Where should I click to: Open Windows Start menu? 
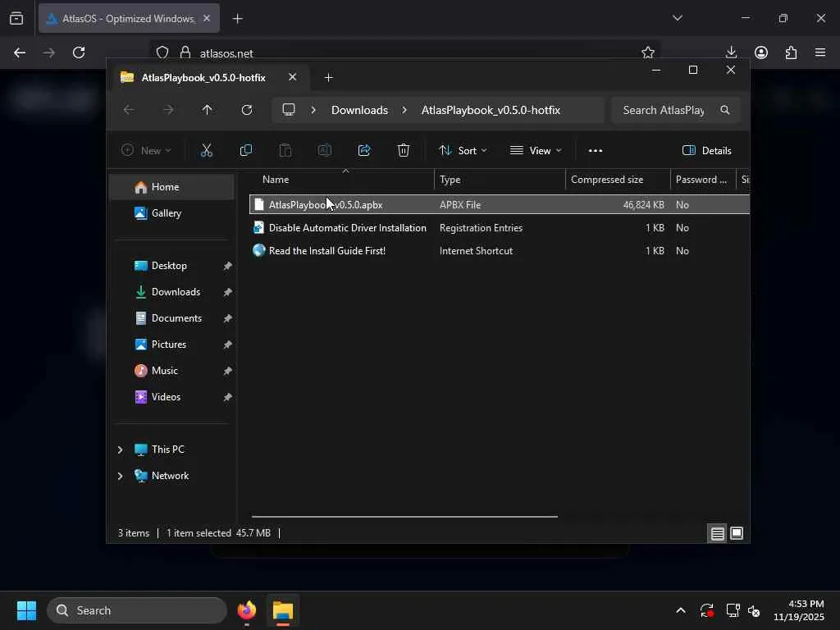[26, 610]
